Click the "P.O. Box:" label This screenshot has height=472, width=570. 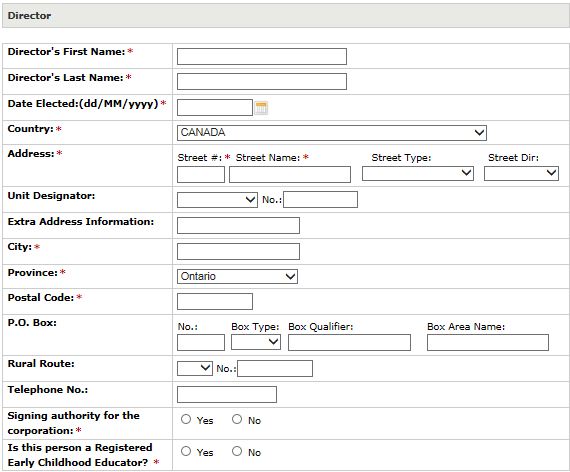32,323
